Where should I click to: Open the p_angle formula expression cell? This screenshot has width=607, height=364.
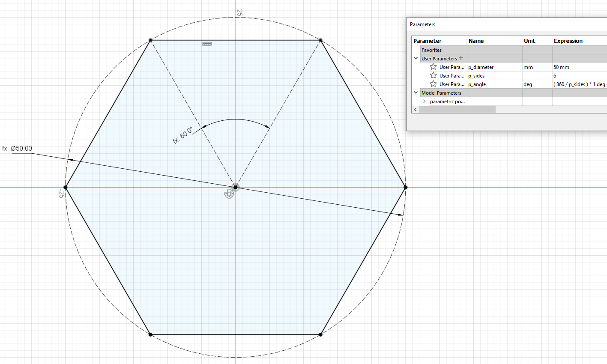579,84
